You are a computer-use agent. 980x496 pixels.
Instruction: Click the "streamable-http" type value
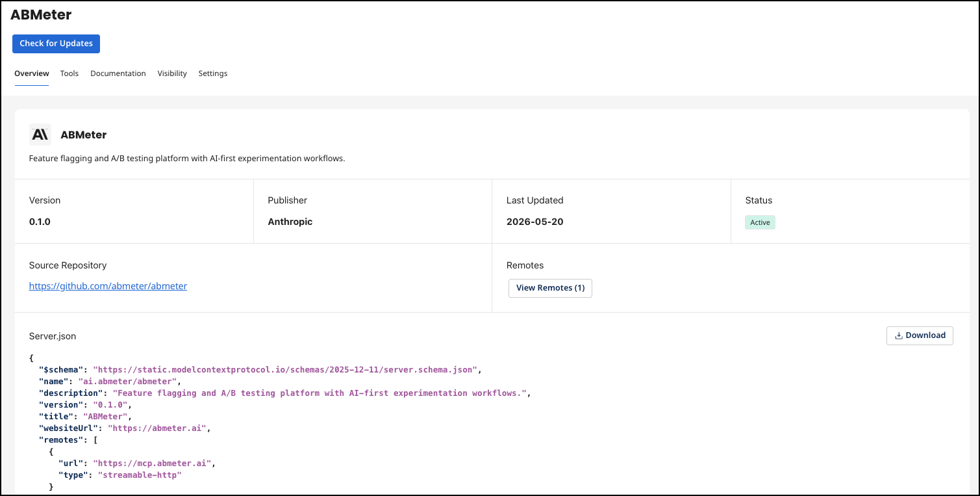tap(140, 475)
